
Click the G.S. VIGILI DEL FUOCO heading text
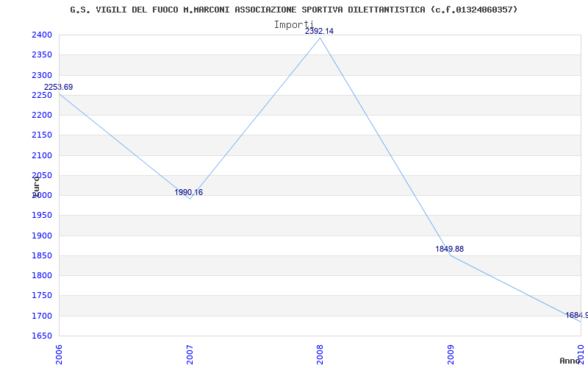pyautogui.click(x=293, y=10)
